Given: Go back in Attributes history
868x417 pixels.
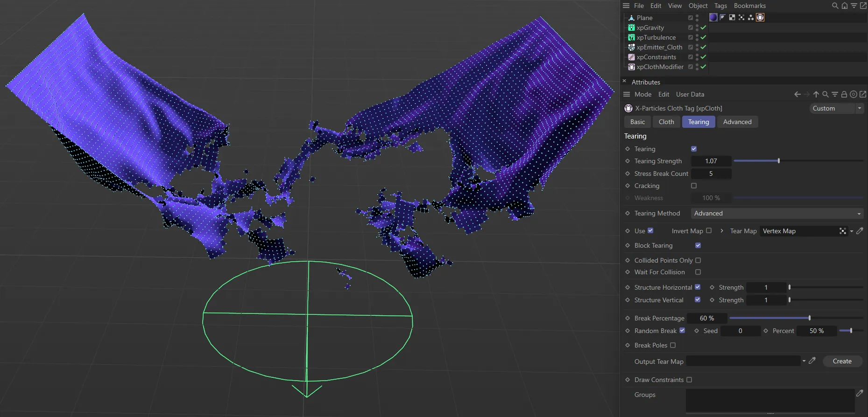Looking at the screenshot, I should [797, 94].
